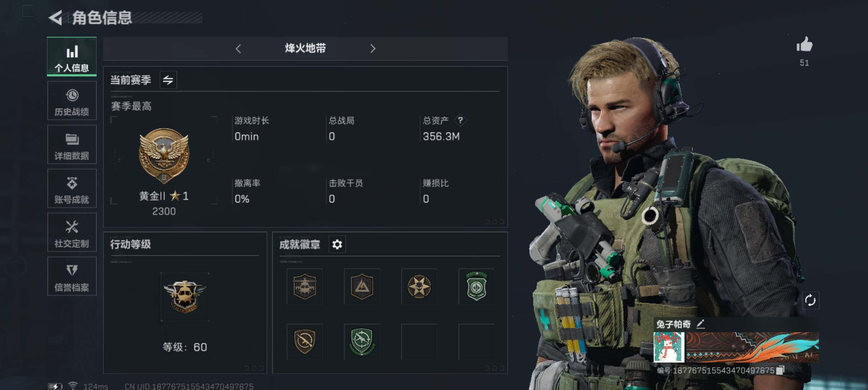Copy the player ID number icon

780,371
